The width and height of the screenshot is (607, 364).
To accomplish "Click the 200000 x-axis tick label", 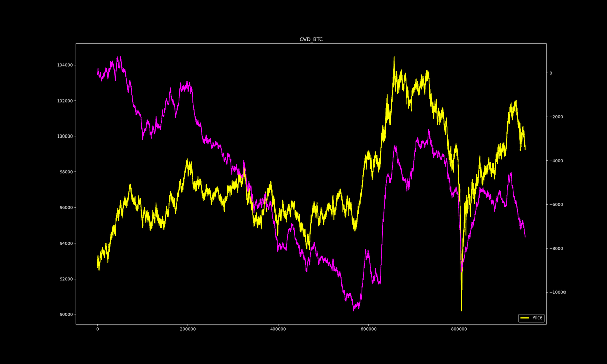I will [x=188, y=329].
